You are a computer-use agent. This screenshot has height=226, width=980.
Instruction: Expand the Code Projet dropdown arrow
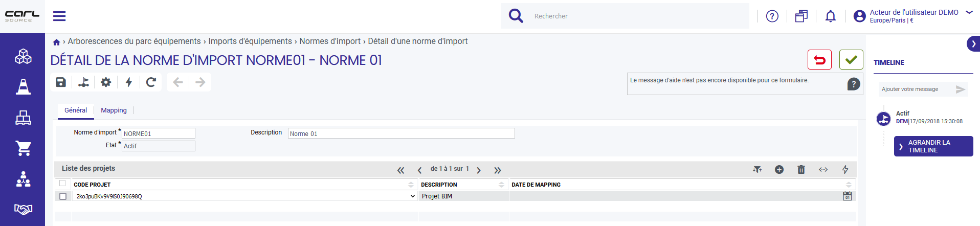point(413,196)
